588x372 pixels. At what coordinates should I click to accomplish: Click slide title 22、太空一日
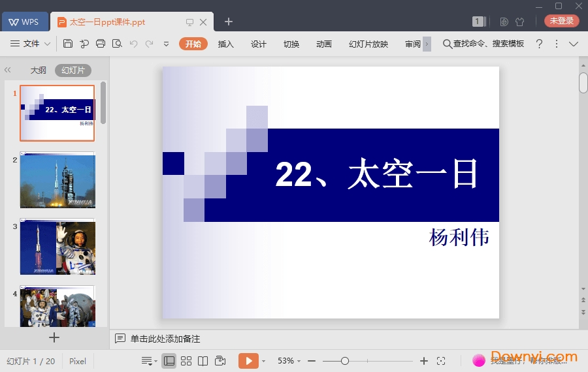coord(376,174)
